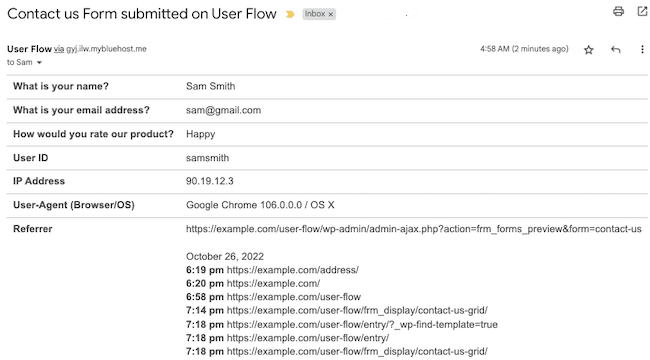Image resolution: width=650 pixels, height=360 pixels.
Task: Click the sender name User Flow
Action: (29, 49)
